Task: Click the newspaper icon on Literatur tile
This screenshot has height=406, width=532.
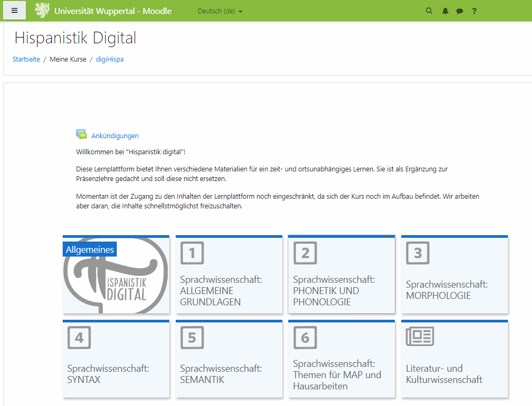Action: (419, 336)
